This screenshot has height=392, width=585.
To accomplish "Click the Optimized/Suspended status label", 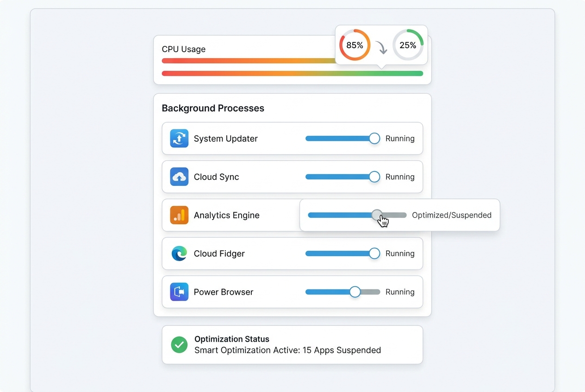I will point(452,215).
